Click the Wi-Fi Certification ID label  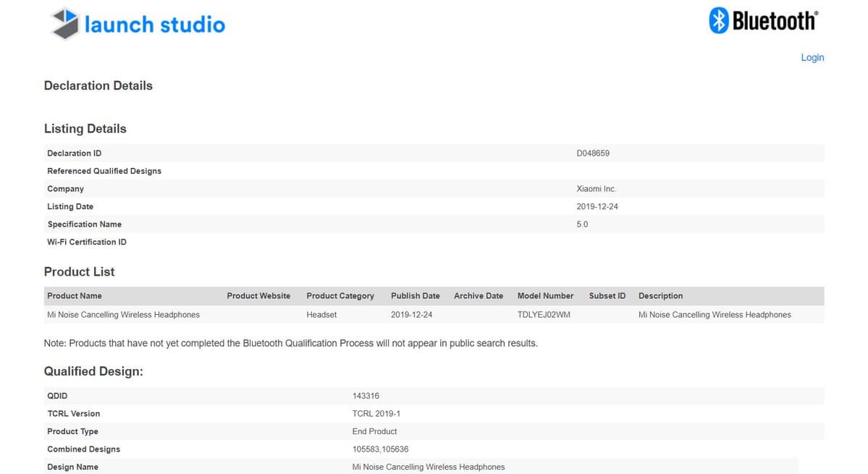[x=87, y=242]
